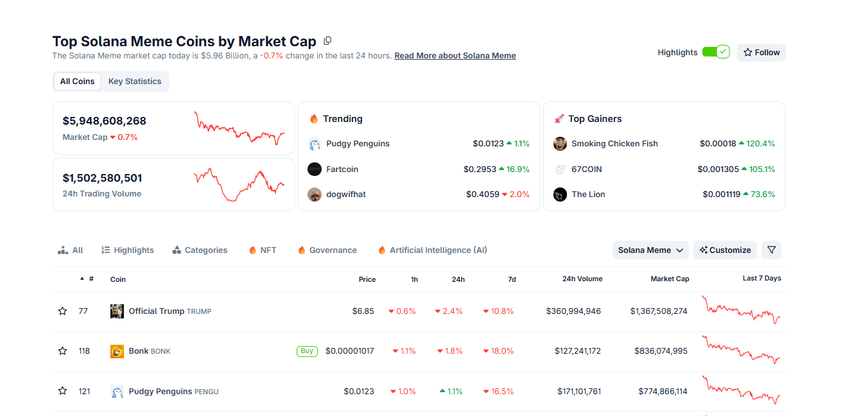This screenshot has width=868, height=416.
Task: Open the Customize panel
Action: 725,250
